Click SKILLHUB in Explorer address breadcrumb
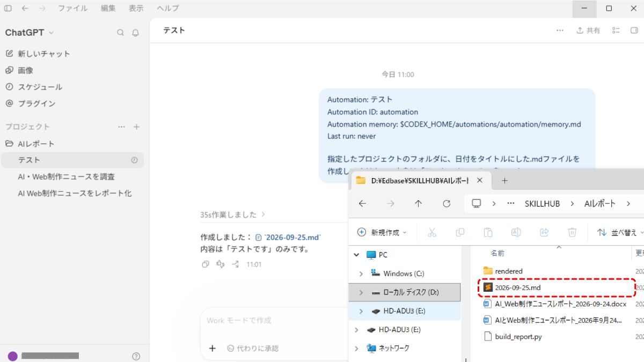The height and width of the screenshot is (362, 644). [x=542, y=204]
